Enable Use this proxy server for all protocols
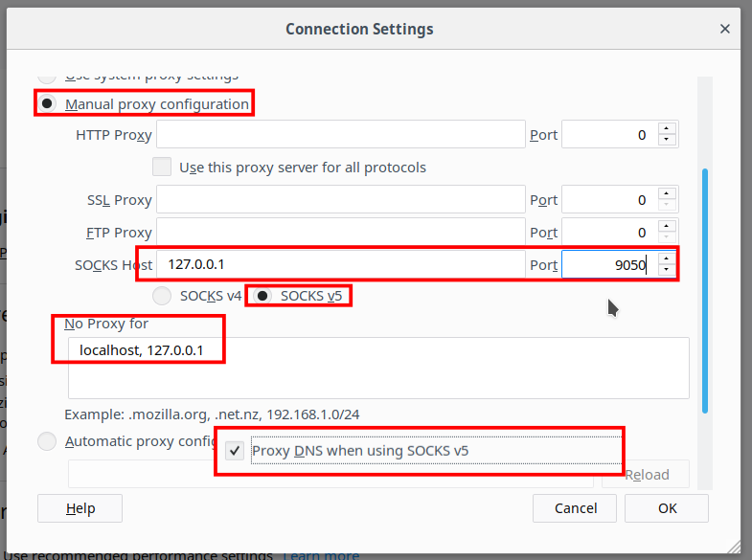The width and height of the screenshot is (752, 560). pos(162,168)
